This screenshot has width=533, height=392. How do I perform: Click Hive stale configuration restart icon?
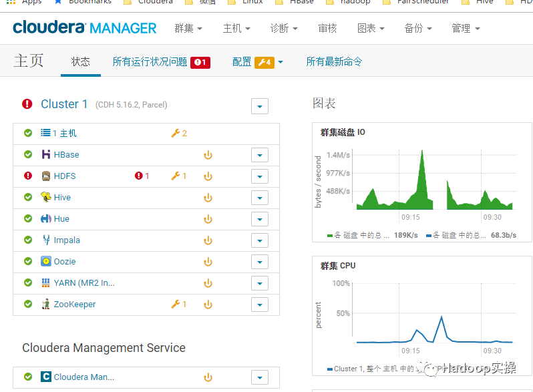click(x=208, y=198)
